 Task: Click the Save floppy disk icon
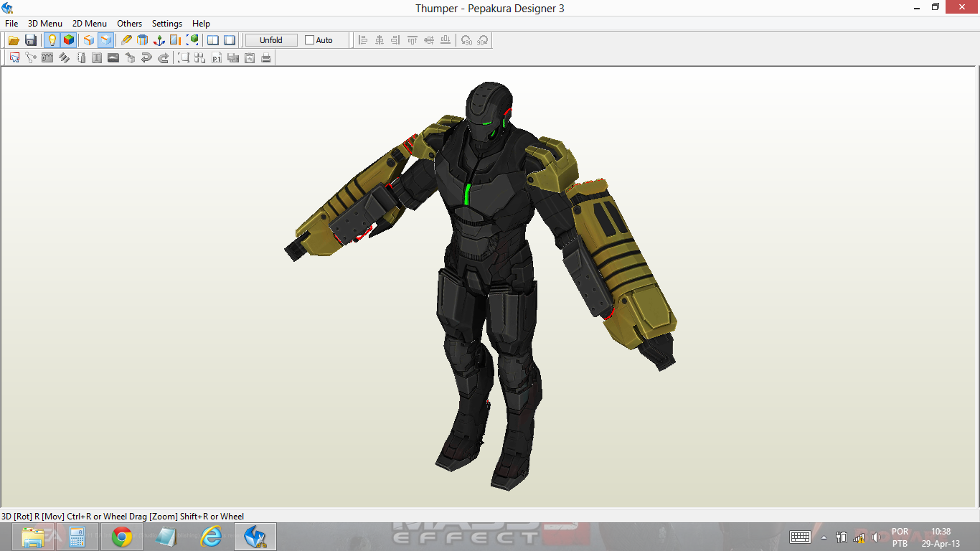coord(31,40)
